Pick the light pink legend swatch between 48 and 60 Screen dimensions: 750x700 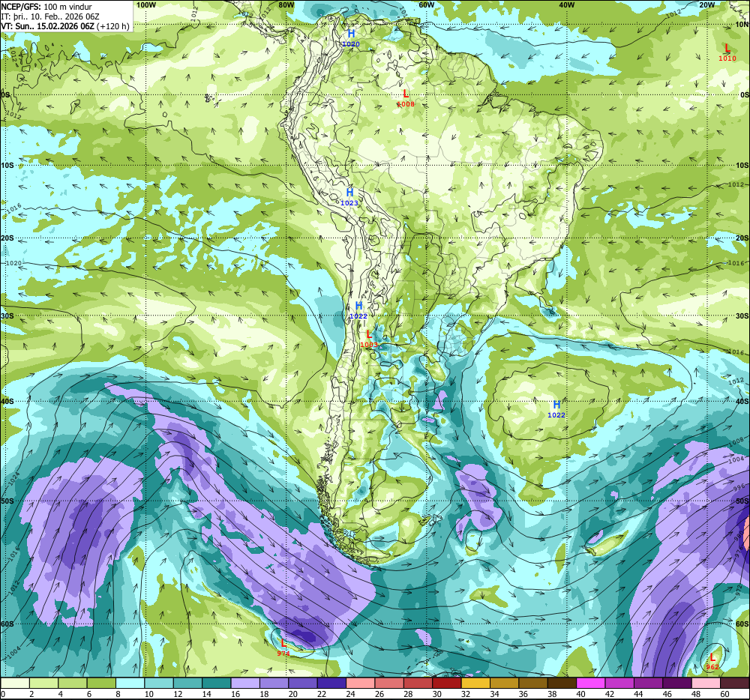[706, 683]
